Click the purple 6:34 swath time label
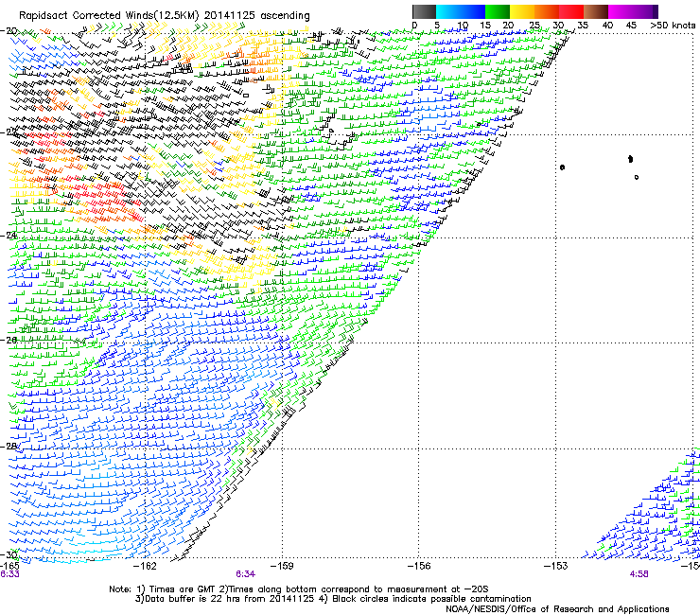This screenshot has height=615, width=700. [x=246, y=574]
